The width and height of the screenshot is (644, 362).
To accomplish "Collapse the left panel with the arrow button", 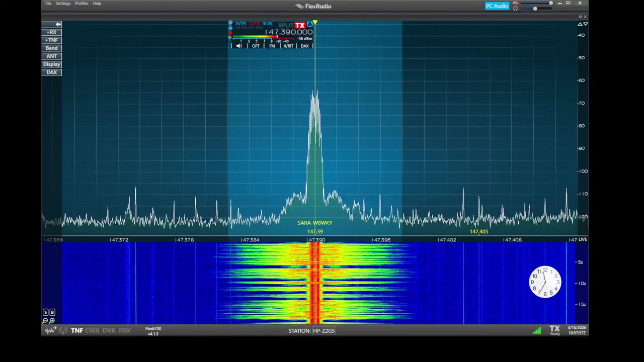I will click(51, 24).
